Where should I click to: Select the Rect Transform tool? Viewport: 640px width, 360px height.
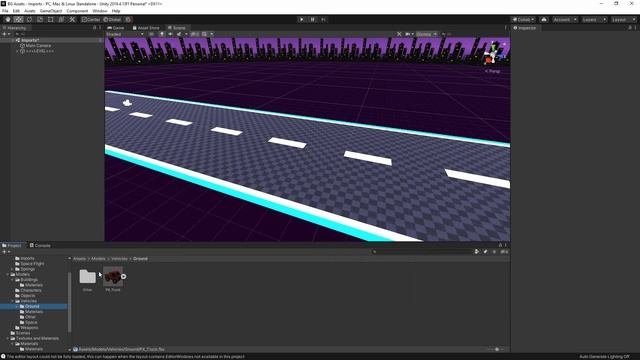(51, 20)
